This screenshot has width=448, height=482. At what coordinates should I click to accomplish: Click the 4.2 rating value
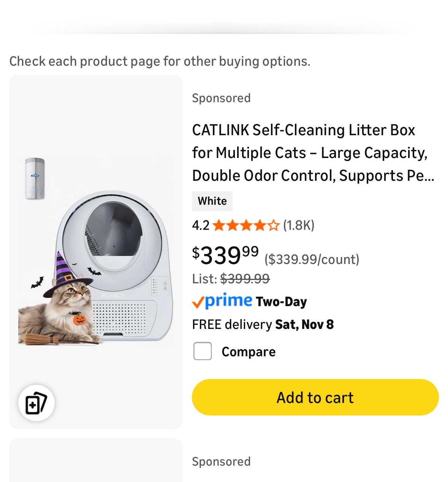point(201,225)
